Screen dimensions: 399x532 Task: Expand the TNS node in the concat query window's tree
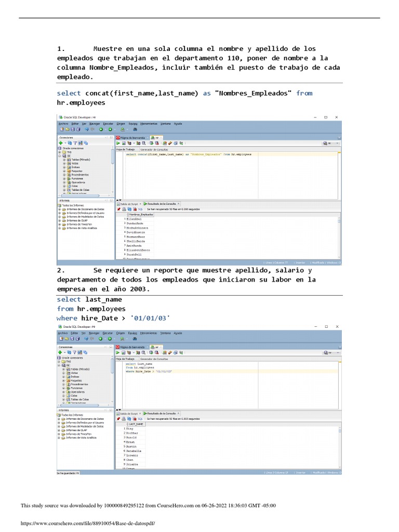point(60,152)
